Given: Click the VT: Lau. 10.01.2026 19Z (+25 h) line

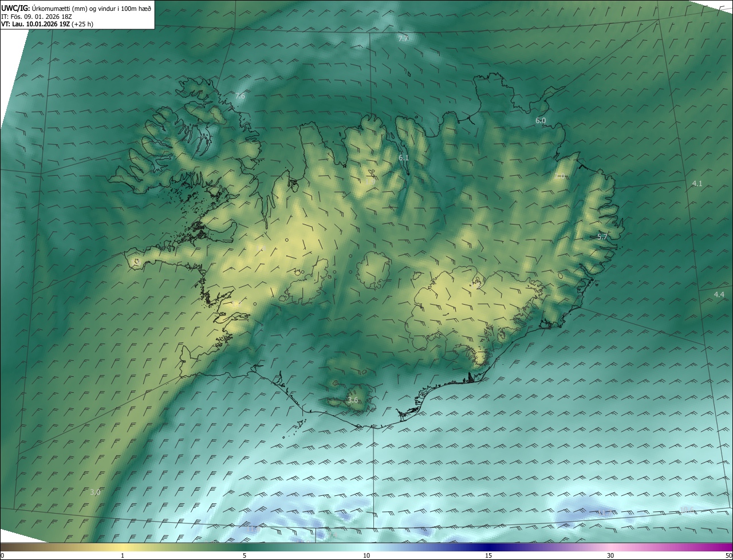Looking at the screenshot, I should 47,25.
